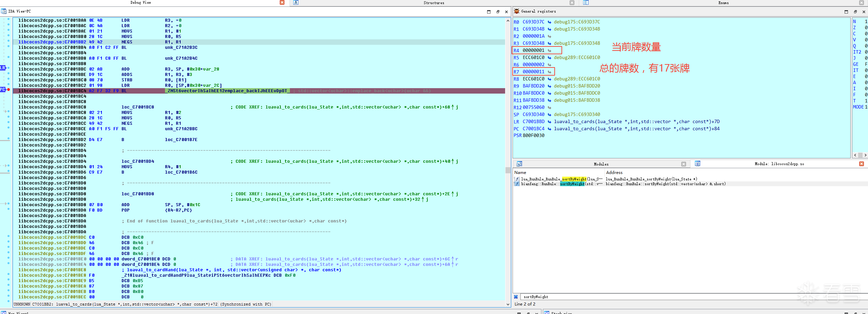Select the lua_RunRule_RunRule_sortByWeight row
Screen dimensions: 868x314
pos(690,179)
